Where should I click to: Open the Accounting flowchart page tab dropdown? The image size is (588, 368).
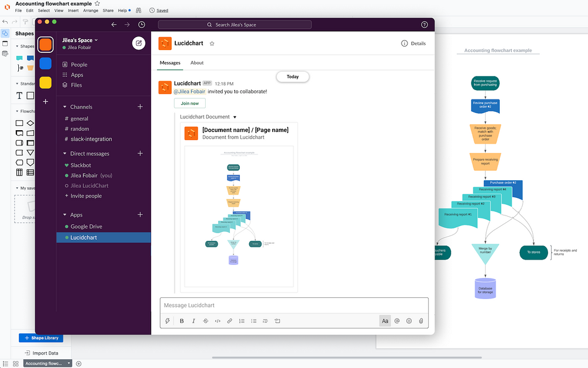click(x=69, y=363)
